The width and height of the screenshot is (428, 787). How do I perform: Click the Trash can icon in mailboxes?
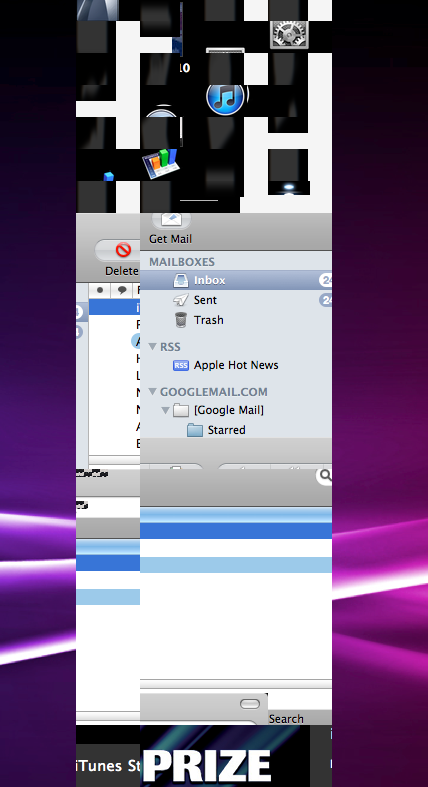[x=181, y=320]
